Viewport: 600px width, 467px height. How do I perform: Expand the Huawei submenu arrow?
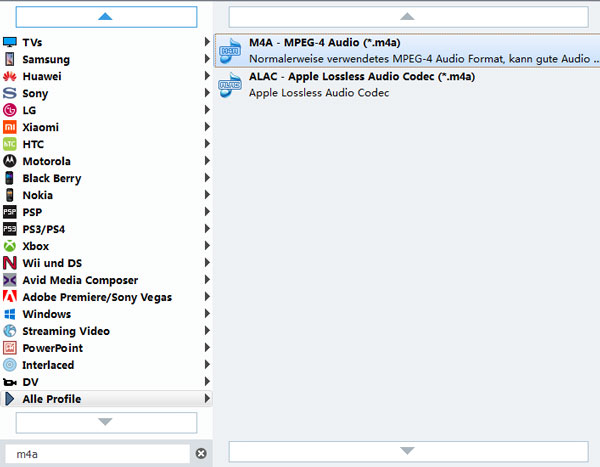[207, 76]
